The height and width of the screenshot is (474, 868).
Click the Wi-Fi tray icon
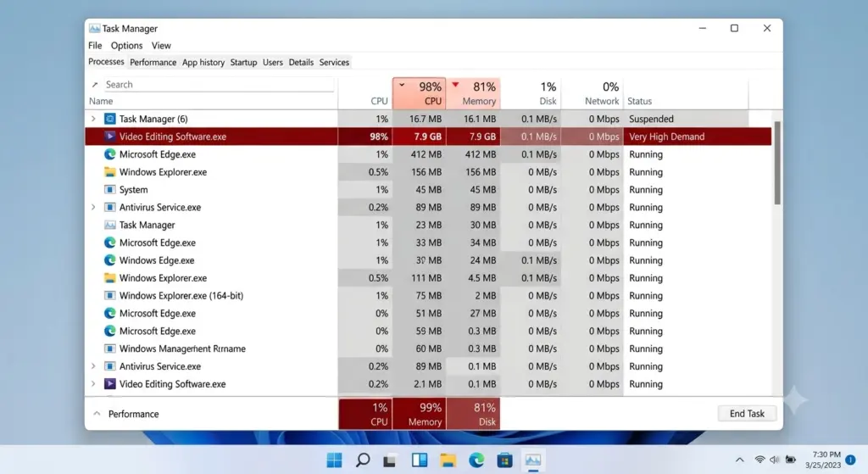click(760, 460)
